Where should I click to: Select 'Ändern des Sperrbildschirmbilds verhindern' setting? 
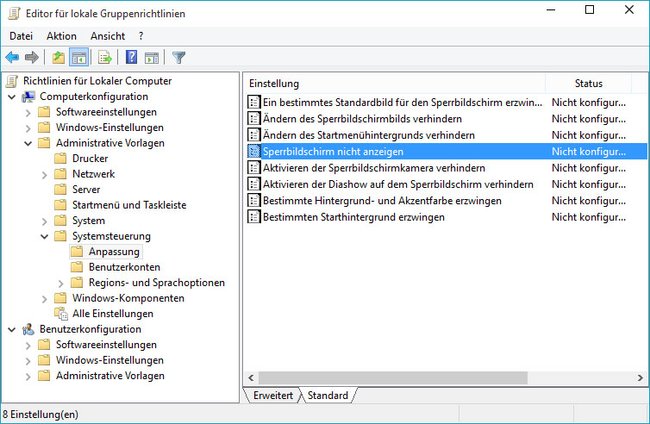pos(362,119)
